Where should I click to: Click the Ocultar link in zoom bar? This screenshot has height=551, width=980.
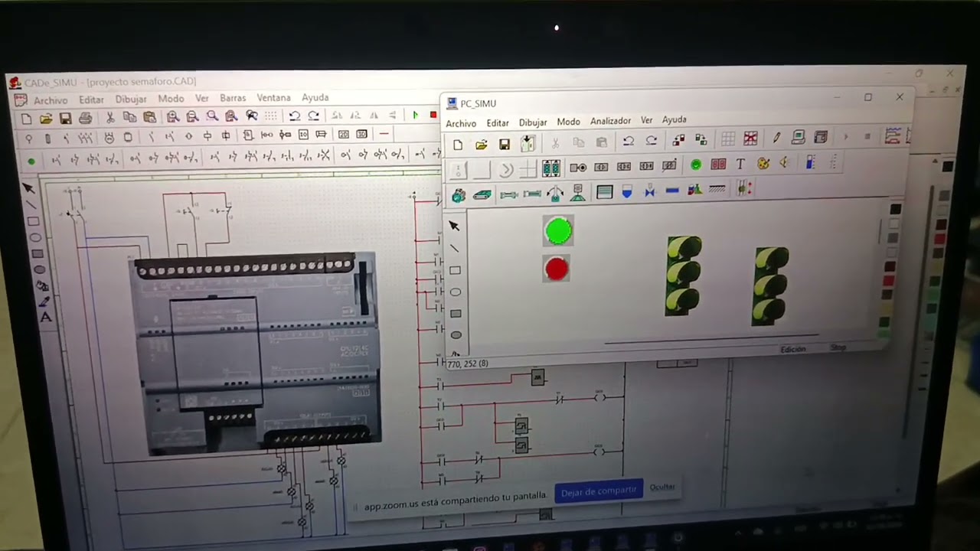662,487
